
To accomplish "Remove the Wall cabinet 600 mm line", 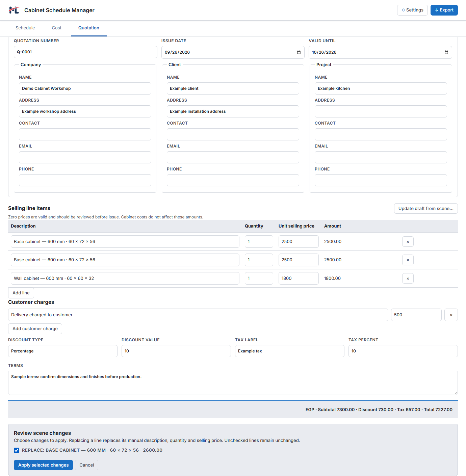I will click(x=408, y=279).
